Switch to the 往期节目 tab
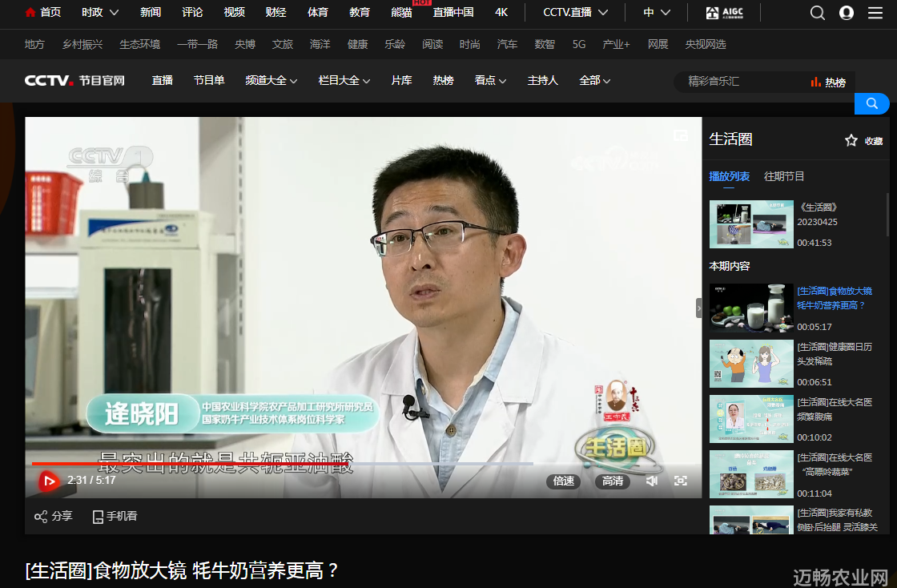The height and width of the screenshot is (588, 897). click(784, 177)
